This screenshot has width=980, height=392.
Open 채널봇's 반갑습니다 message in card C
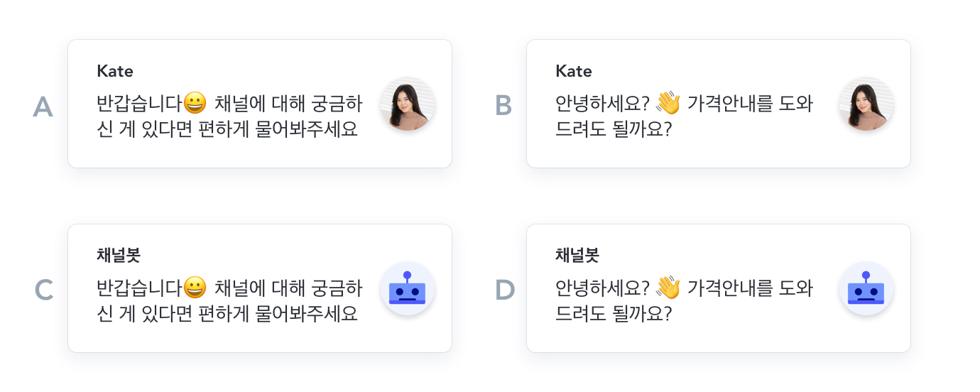point(229,302)
